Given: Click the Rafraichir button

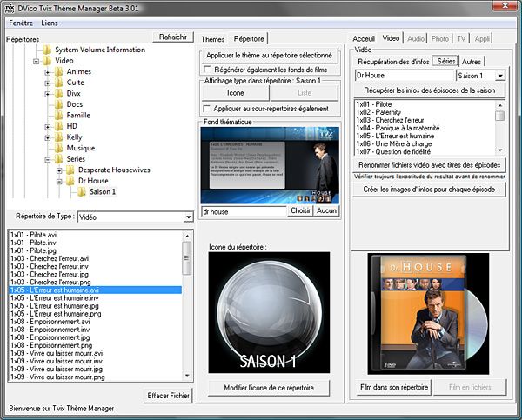Looking at the screenshot, I should 173,37.
